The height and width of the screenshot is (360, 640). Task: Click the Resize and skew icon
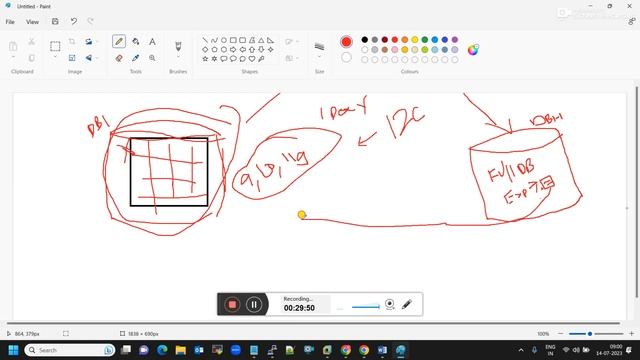coord(72,58)
